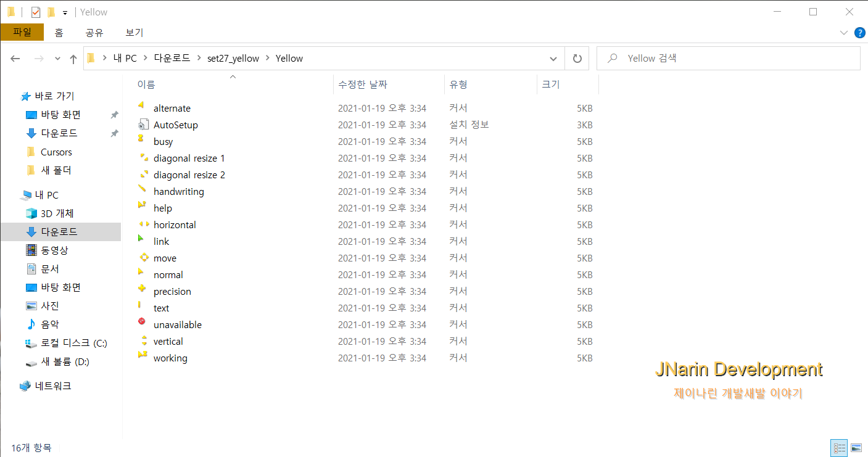Click the Yellow 검색 search box

coord(729,59)
